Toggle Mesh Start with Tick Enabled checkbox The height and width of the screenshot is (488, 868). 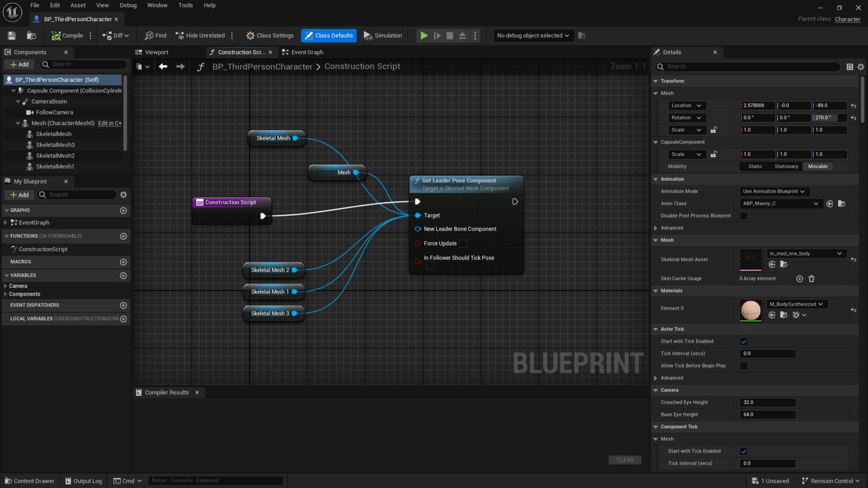click(x=744, y=451)
